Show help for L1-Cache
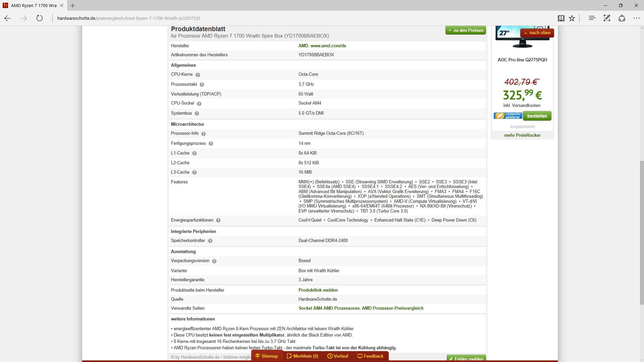Image resolution: width=644 pixels, height=362 pixels. pyautogui.click(x=194, y=153)
